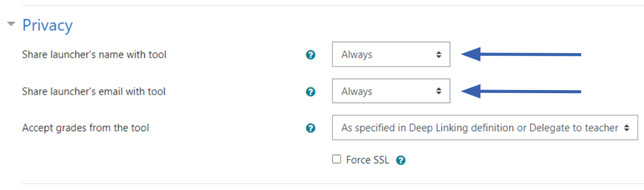Open Share launcher's email dropdown
Viewport: 644px width, 190px height.
tap(391, 91)
